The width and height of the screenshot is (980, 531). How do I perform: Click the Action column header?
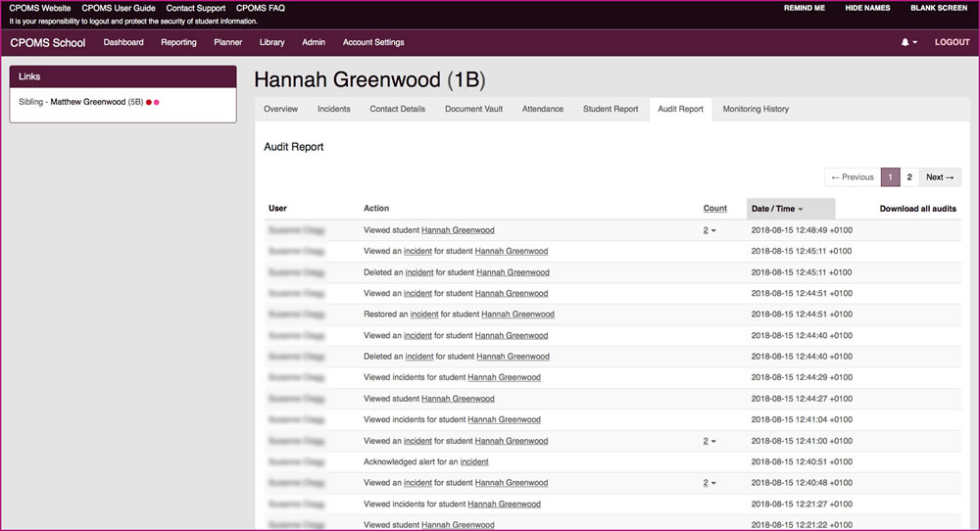coord(376,209)
